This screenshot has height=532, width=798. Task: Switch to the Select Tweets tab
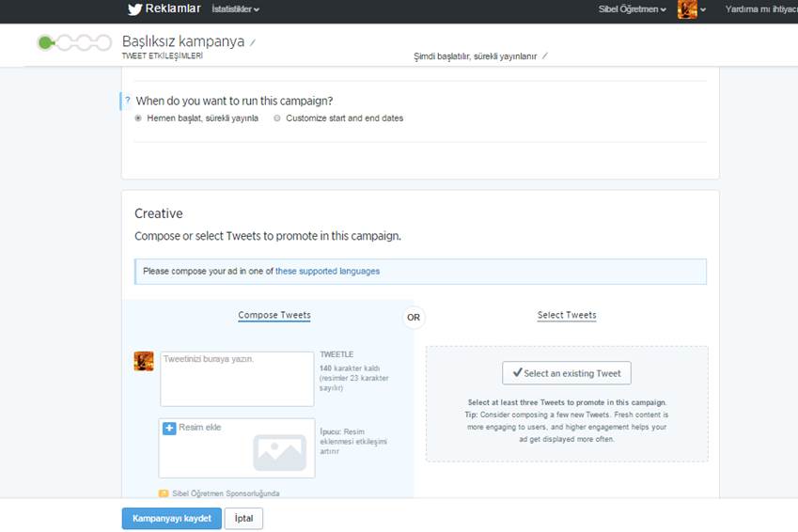[567, 315]
